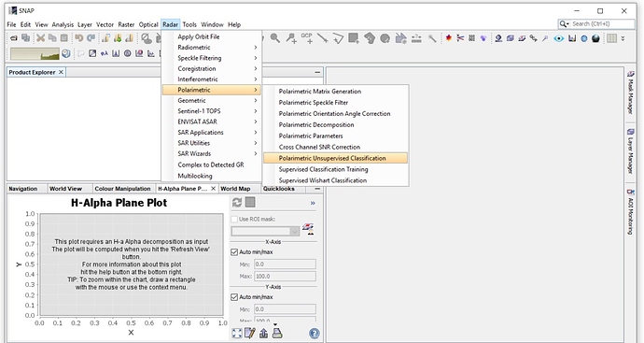Click the export chart icon
The height and width of the screenshot is (343, 644).
click(x=263, y=333)
